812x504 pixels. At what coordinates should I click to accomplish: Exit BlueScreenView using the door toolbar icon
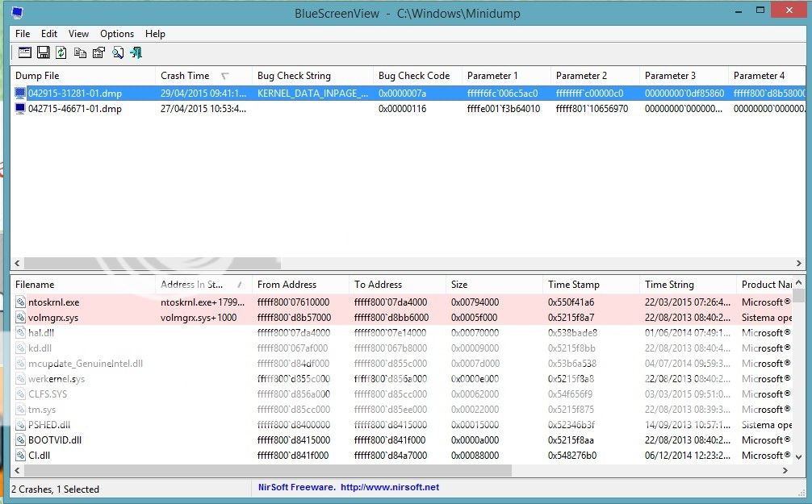[136, 52]
